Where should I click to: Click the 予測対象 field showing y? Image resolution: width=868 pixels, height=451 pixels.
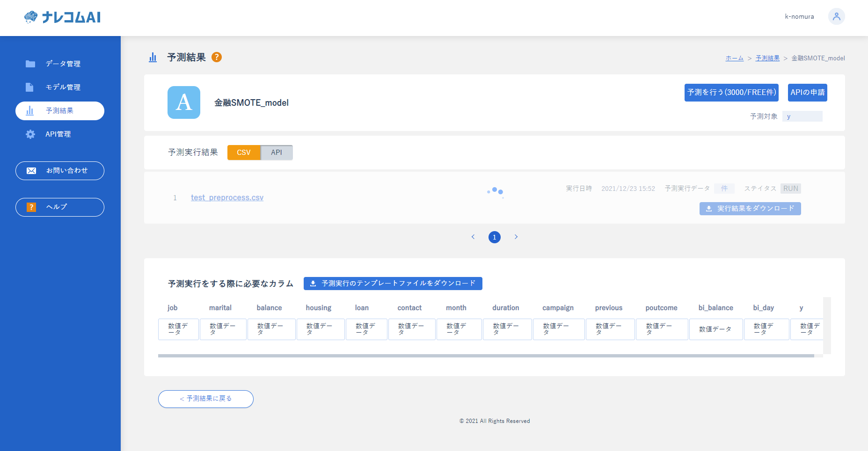click(x=802, y=116)
